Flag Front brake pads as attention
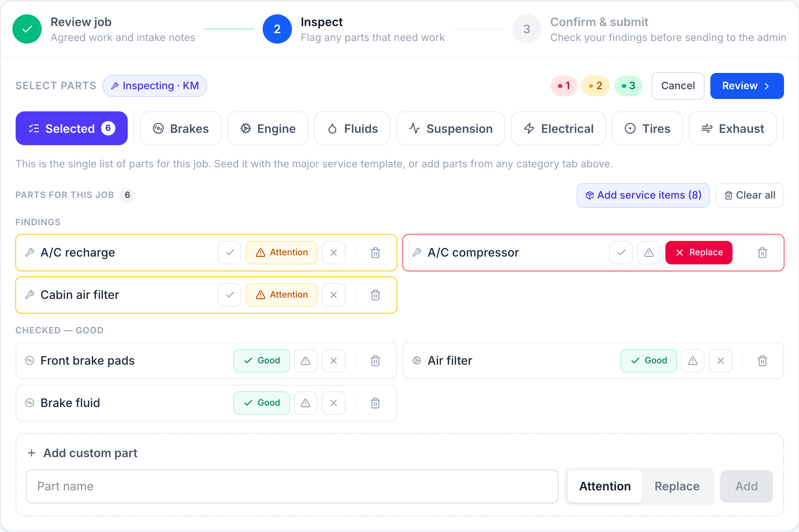 [x=306, y=361]
